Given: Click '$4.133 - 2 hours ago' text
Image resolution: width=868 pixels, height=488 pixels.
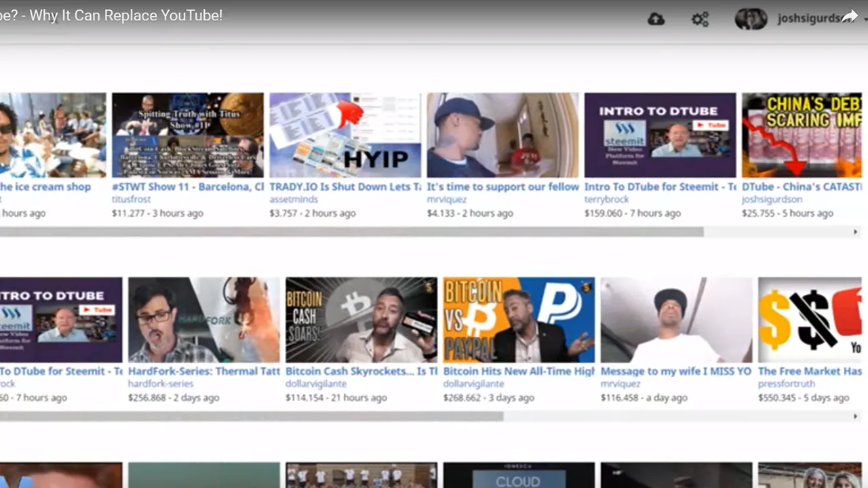Looking at the screenshot, I should pyautogui.click(x=469, y=213).
